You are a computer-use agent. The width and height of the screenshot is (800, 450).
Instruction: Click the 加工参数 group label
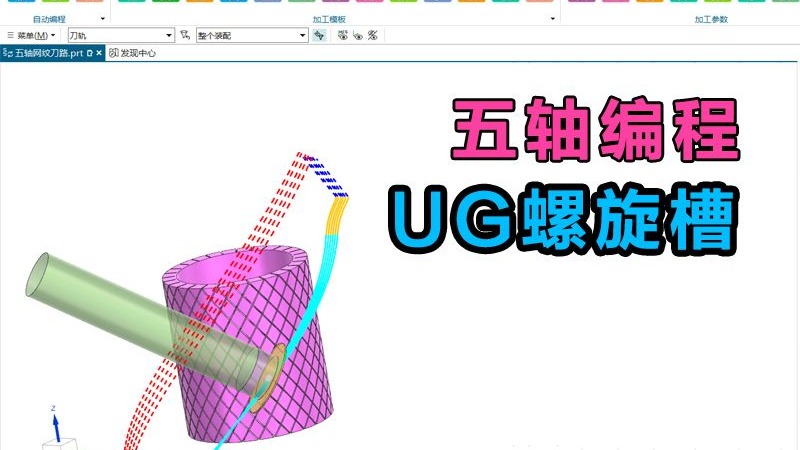(x=711, y=19)
